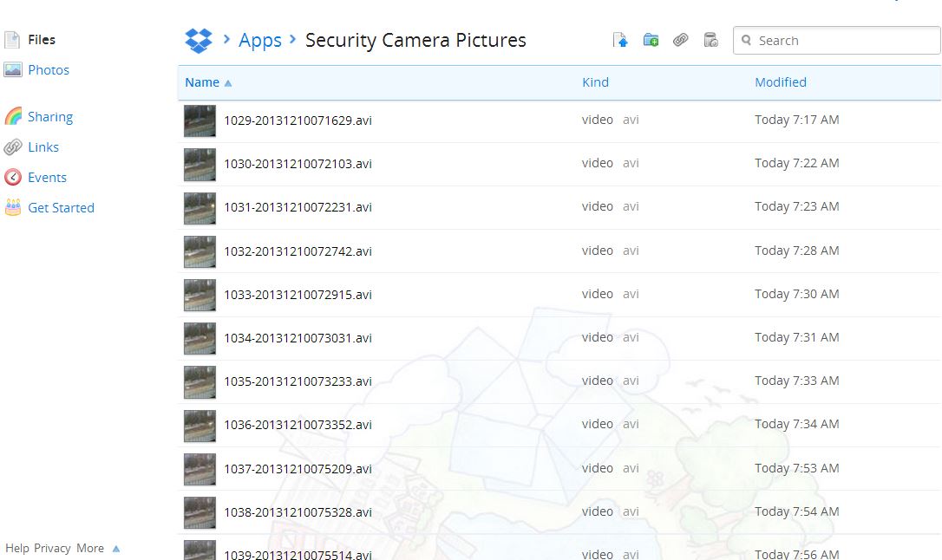The height and width of the screenshot is (560, 942).
Task: Create a new folder using the folder icon
Action: (x=651, y=40)
